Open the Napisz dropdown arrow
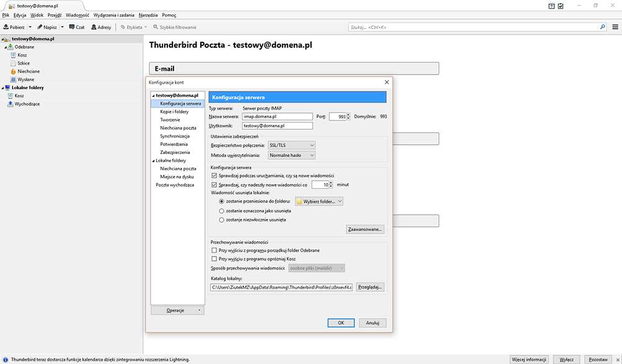The height and width of the screenshot is (364, 622). (x=62, y=27)
